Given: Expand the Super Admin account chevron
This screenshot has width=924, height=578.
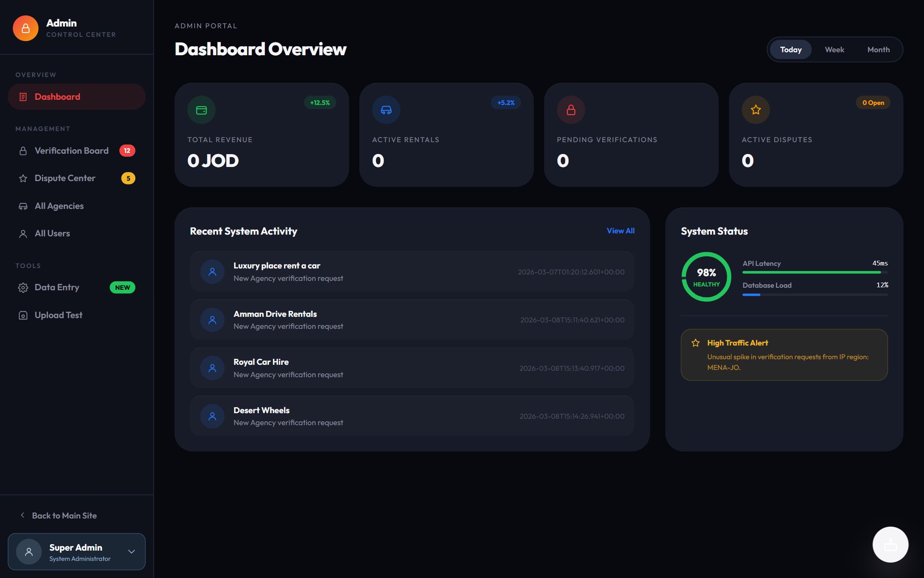Looking at the screenshot, I should (132, 552).
